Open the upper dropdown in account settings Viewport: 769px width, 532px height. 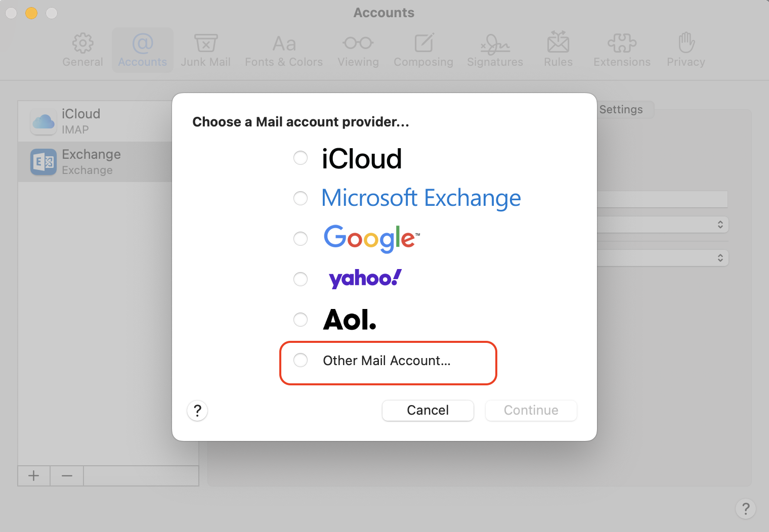[663, 225]
